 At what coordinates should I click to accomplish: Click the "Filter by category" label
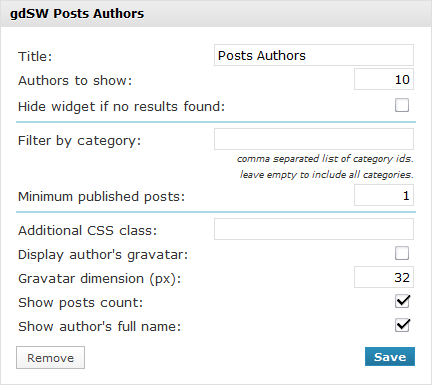click(x=79, y=141)
